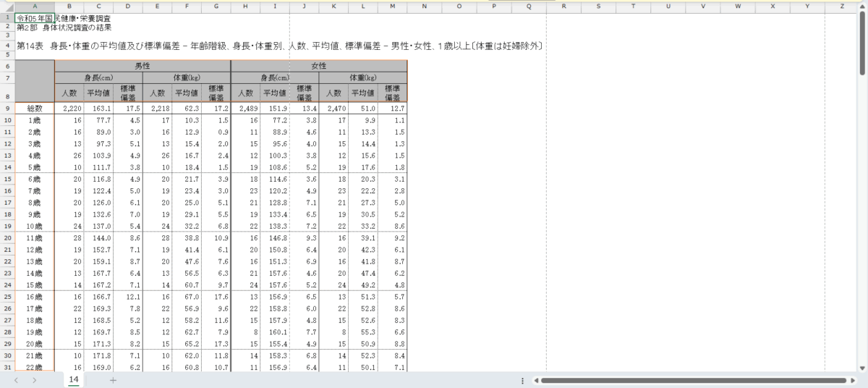
Task: Select row 9 header
Action: pos(7,108)
